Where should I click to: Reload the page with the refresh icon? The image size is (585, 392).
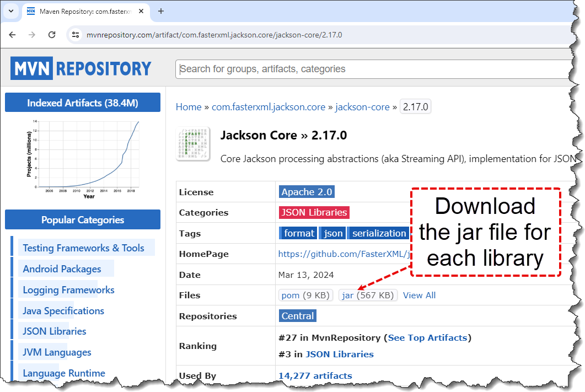tap(52, 34)
